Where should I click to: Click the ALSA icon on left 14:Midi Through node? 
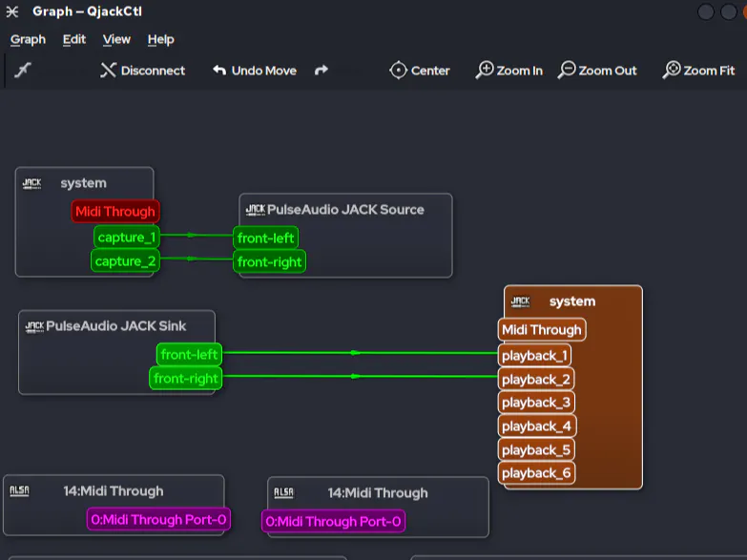tap(19, 491)
